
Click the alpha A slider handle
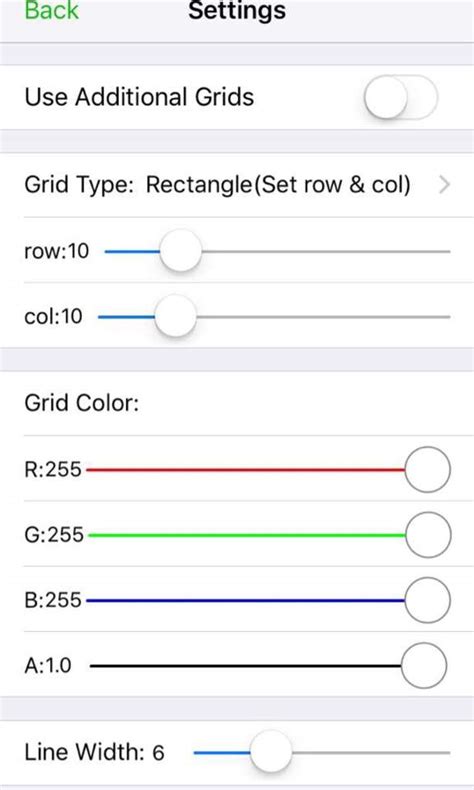[424, 666]
